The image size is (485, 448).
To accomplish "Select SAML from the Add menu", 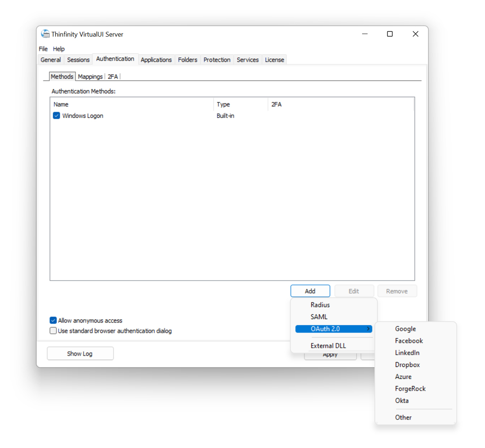I will (x=319, y=317).
